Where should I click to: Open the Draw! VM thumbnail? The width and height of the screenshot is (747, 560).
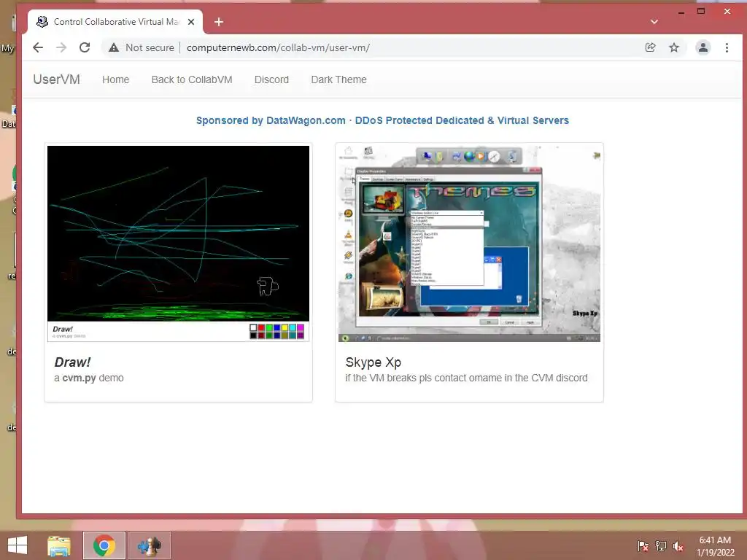click(x=178, y=244)
